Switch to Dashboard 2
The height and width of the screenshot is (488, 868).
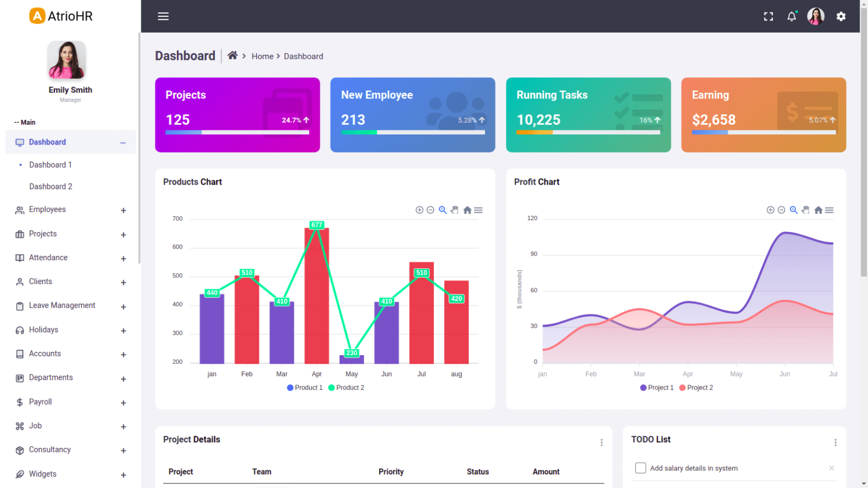[x=50, y=186]
